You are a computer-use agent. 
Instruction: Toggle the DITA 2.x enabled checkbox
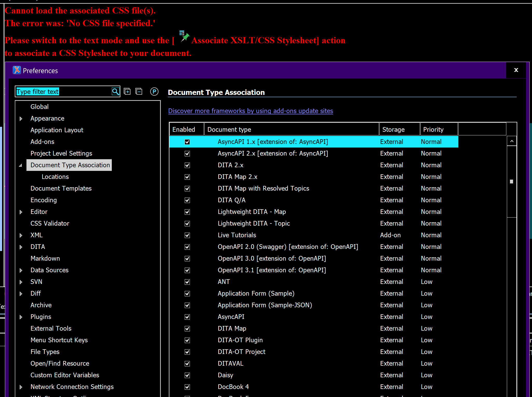[187, 165]
